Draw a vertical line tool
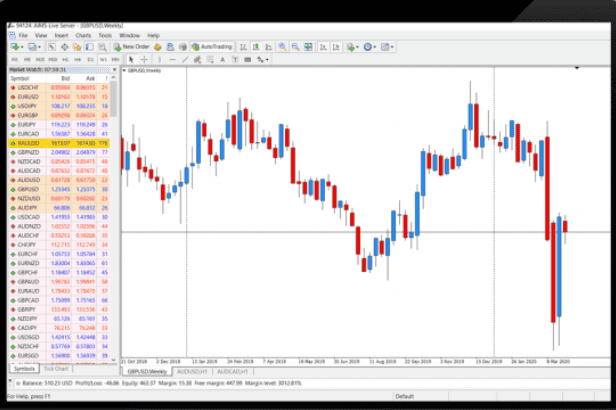The height and width of the screenshot is (410, 616). click(160, 59)
